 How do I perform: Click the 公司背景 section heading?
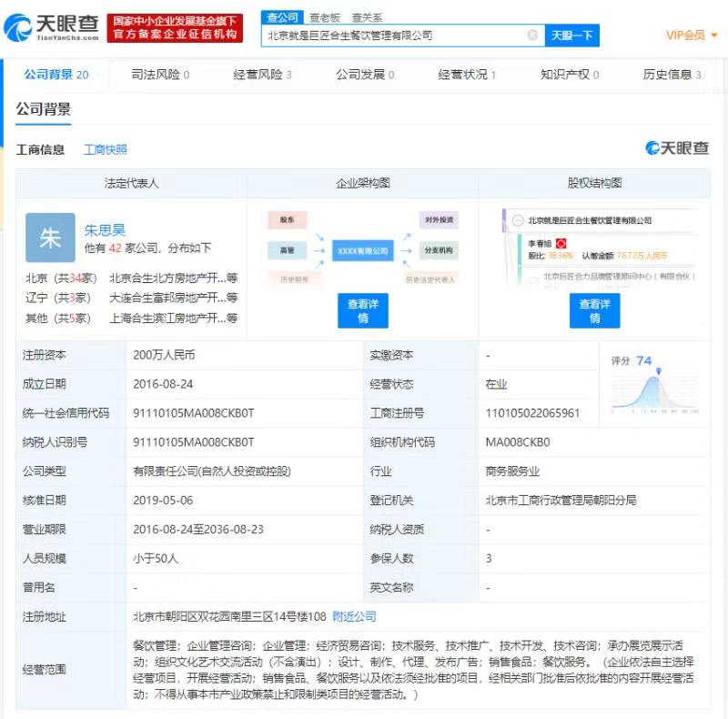click(x=43, y=109)
